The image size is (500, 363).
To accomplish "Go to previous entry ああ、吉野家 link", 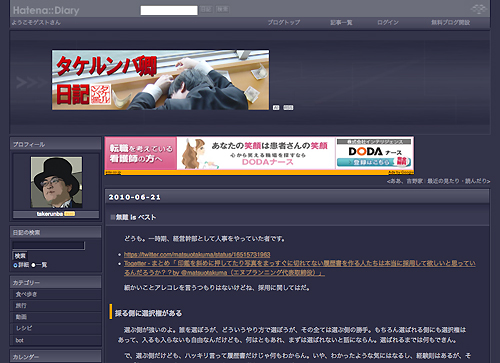I will [407, 181].
